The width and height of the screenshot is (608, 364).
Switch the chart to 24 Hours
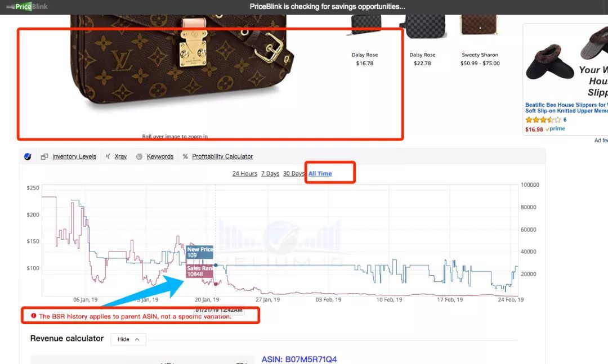[x=244, y=173]
